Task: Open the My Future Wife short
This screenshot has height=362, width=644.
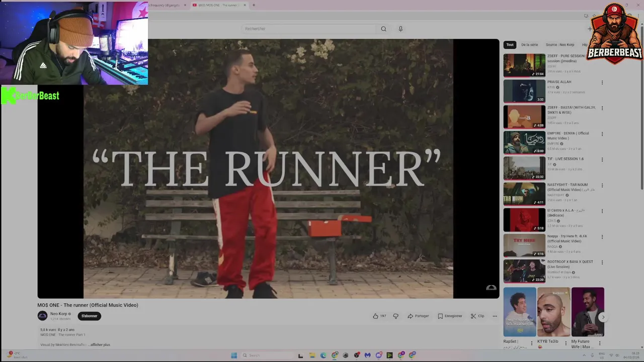Action: (x=588, y=312)
